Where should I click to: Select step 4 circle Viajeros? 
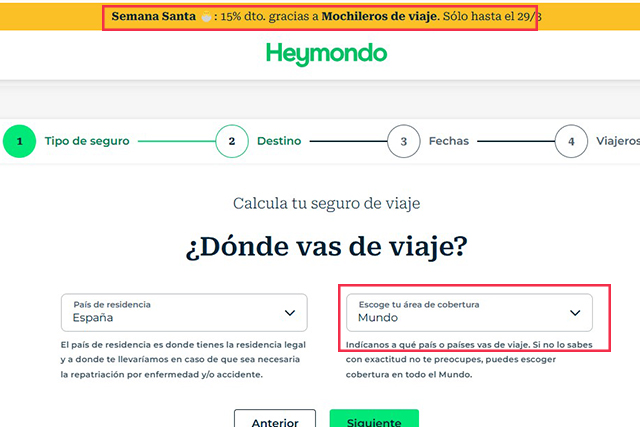tap(571, 141)
